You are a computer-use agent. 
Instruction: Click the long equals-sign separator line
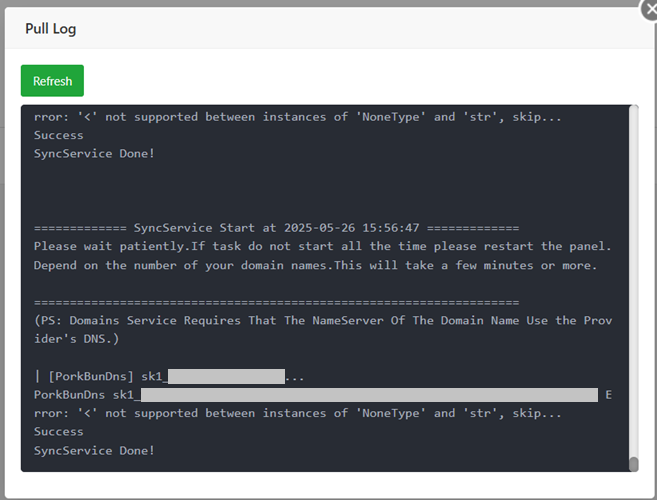click(276, 302)
